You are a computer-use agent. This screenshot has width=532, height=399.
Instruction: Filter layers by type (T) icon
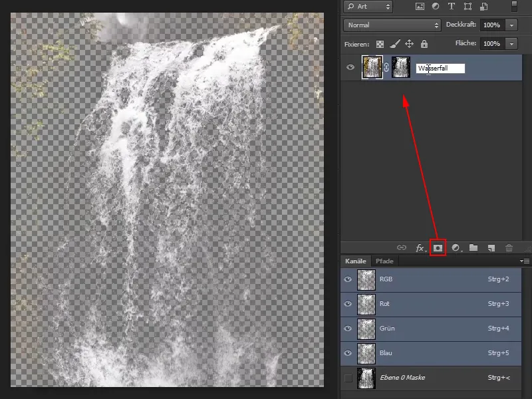point(452,7)
